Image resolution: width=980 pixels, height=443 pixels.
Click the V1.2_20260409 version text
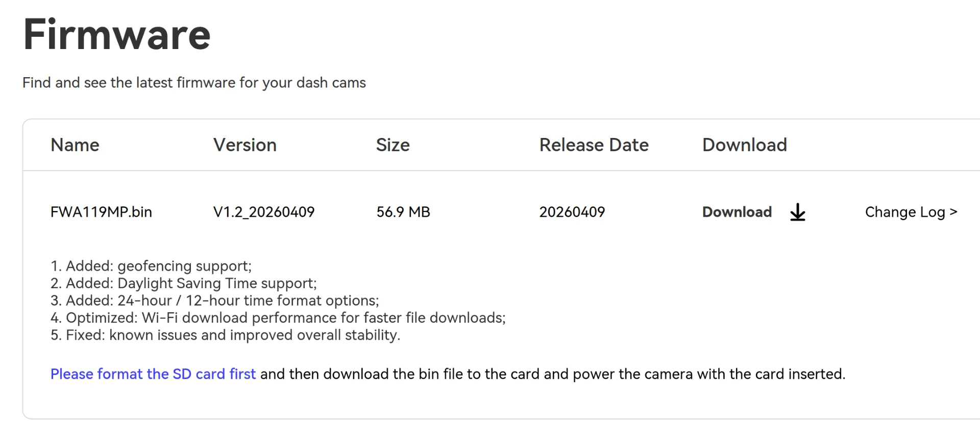(264, 212)
